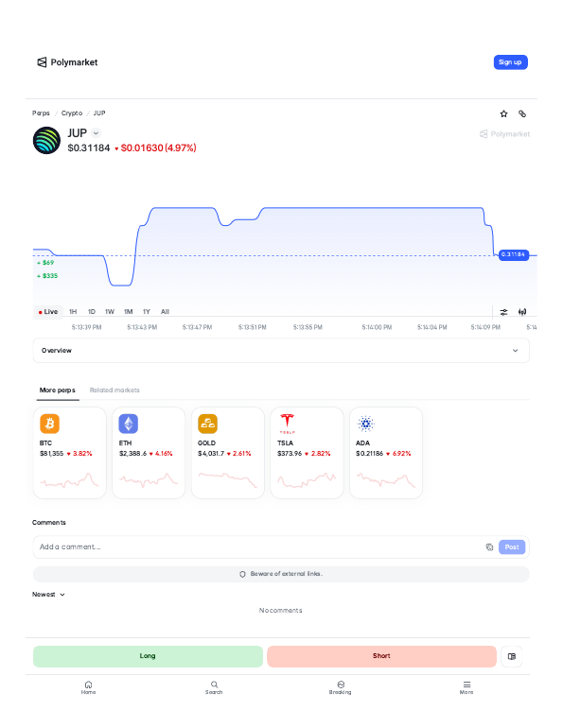Open the ADA perp card
This screenshot has height=728, width=563.
(x=386, y=453)
